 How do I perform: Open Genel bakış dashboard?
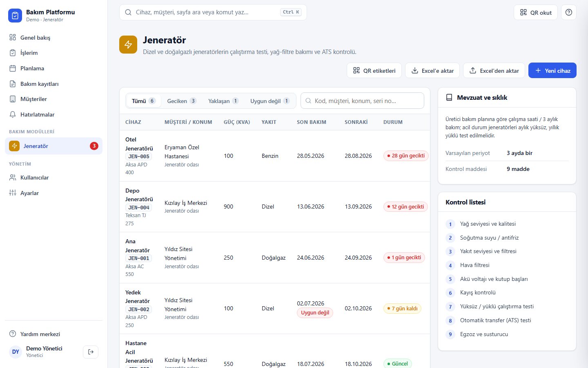click(x=53, y=38)
